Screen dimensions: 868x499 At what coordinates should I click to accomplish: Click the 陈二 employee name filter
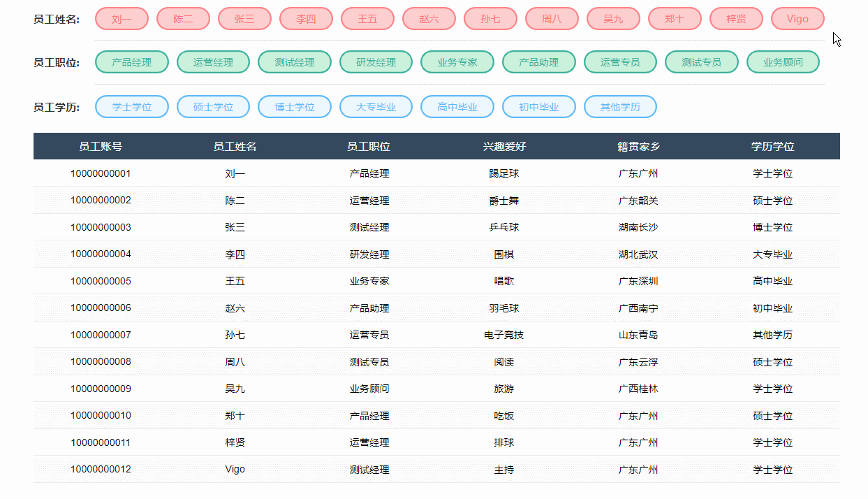pyautogui.click(x=183, y=18)
